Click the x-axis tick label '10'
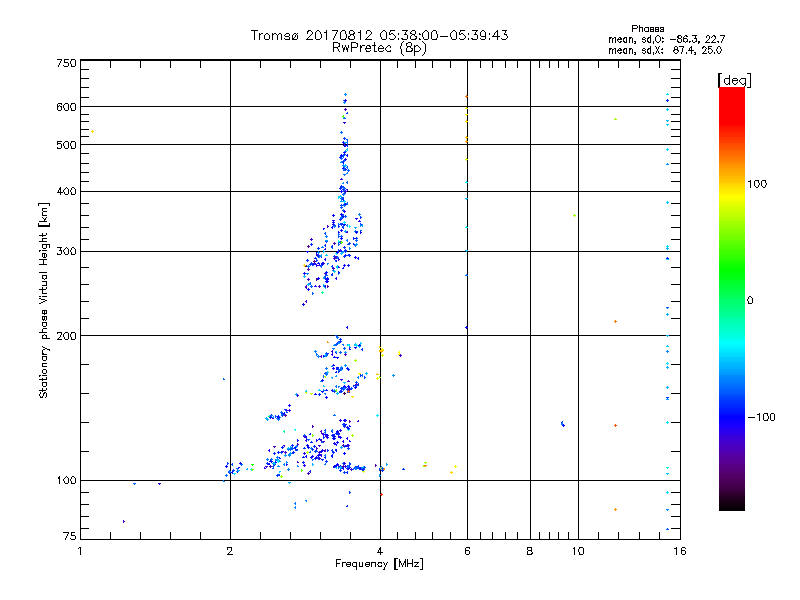This screenshot has height=600, width=800. pos(578,551)
